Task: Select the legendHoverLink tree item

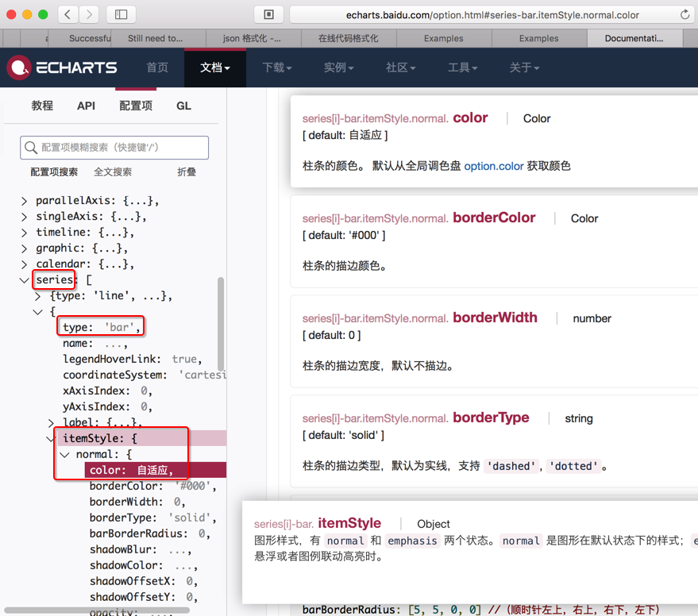Action: (132, 359)
